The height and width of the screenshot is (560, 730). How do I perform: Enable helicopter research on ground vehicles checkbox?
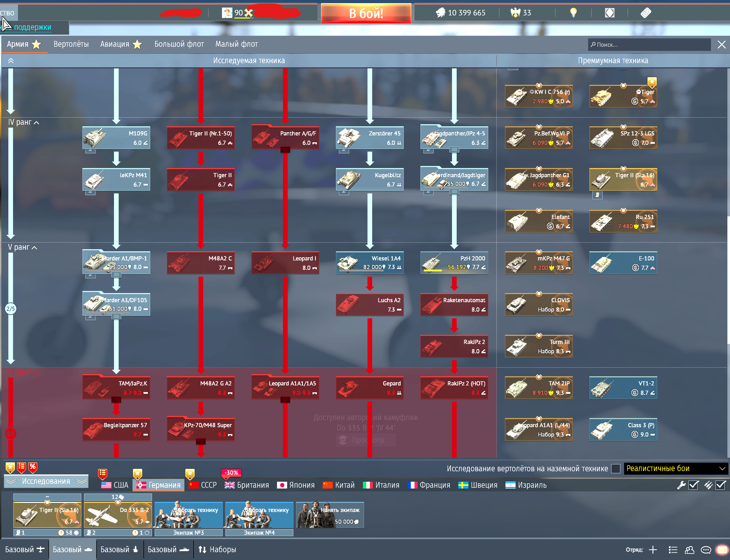coord(616,468)
